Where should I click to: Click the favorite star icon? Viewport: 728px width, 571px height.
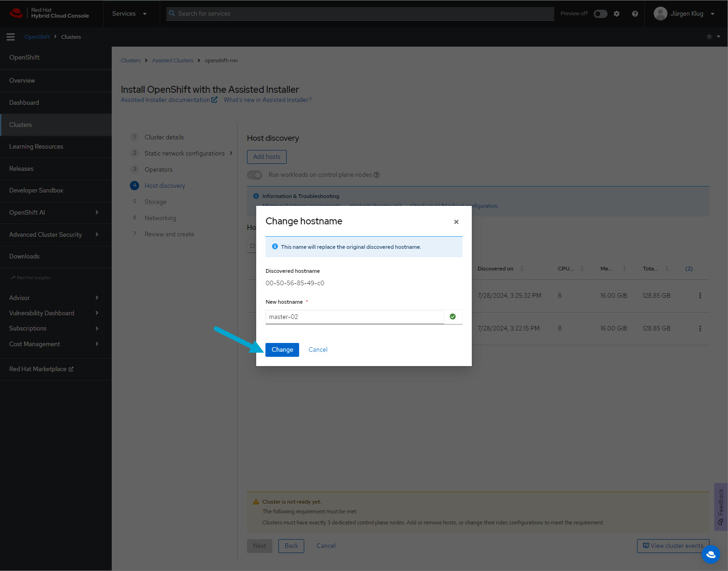click(709, 37)
